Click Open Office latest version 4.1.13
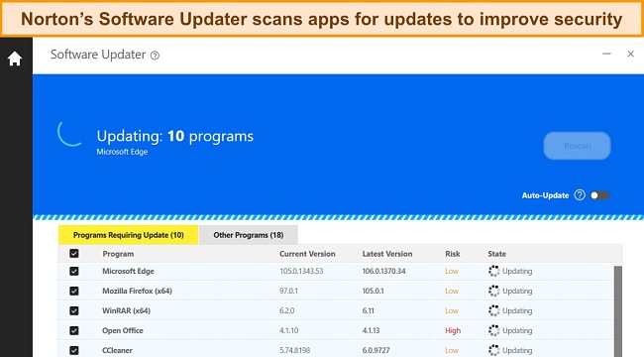644x357 pixels. pyautogui.click(x=371, y=330)
